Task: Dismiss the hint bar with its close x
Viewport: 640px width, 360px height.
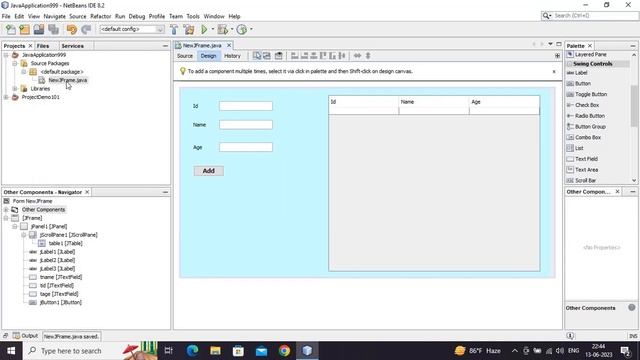Action: [554, 71]
